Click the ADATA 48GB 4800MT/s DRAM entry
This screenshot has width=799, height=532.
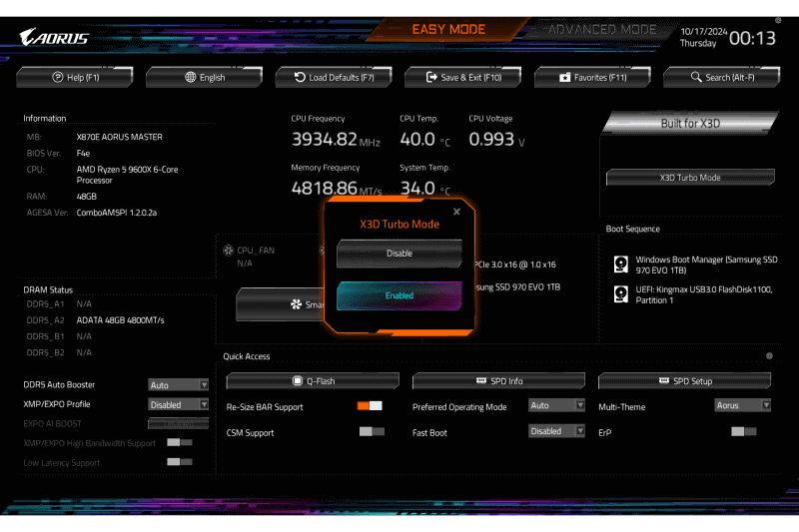pyautogui.click(x=120, y=320)
